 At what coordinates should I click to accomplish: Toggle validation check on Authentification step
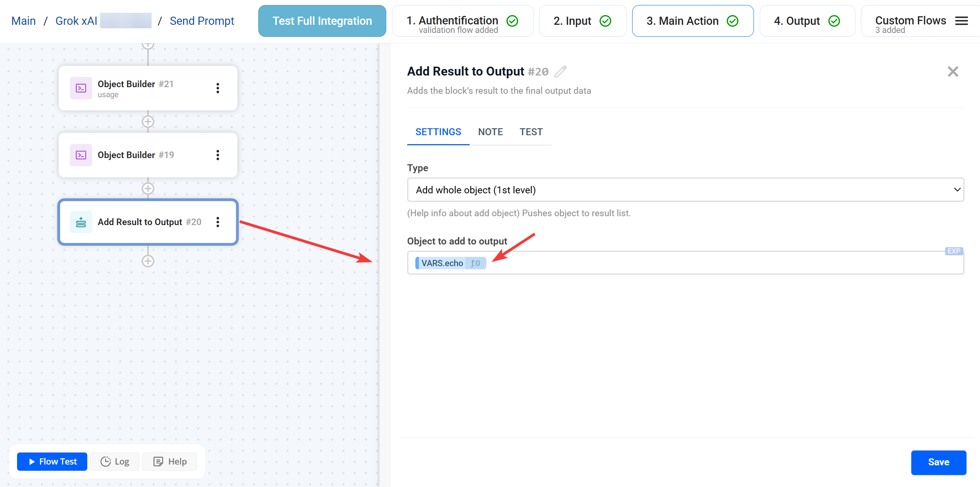coord(512,21)
